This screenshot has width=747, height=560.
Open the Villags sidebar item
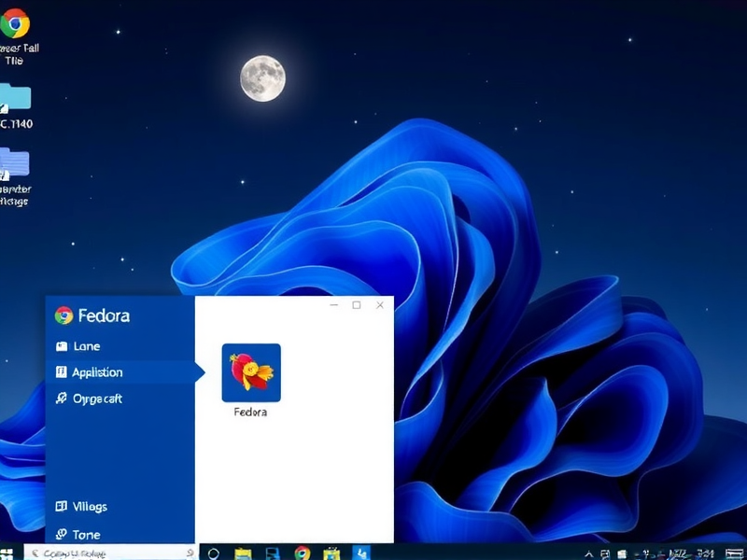(88, 506)
